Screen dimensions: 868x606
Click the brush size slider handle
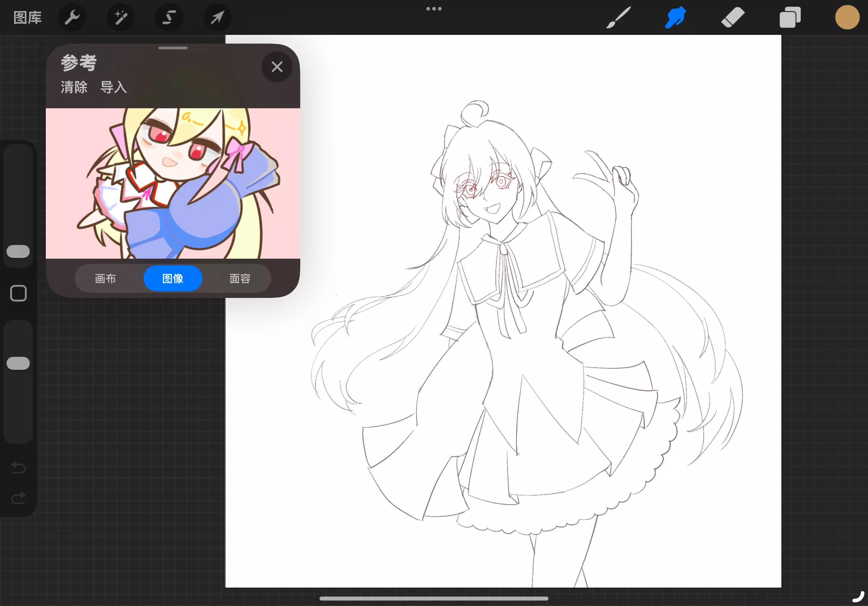18,251
